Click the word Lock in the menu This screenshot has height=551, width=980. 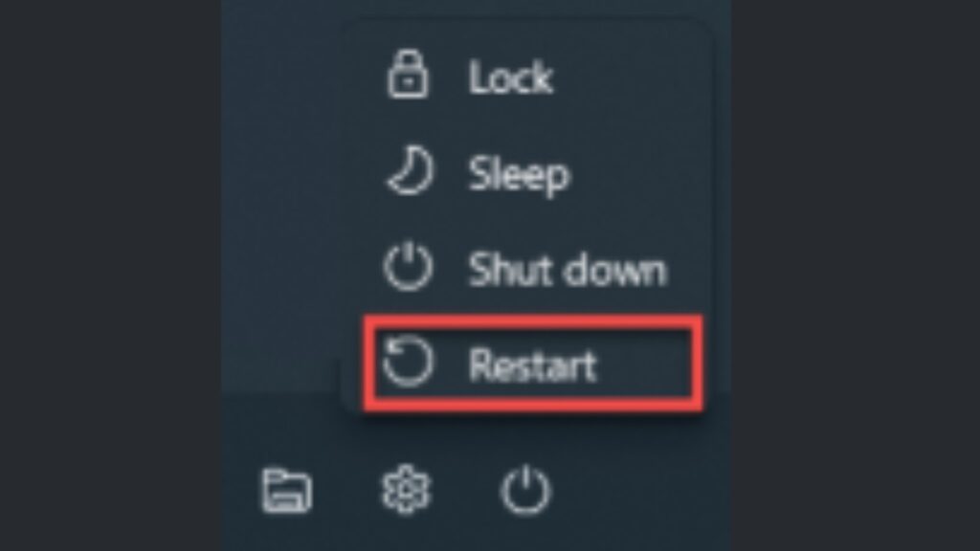coord(511,77)
